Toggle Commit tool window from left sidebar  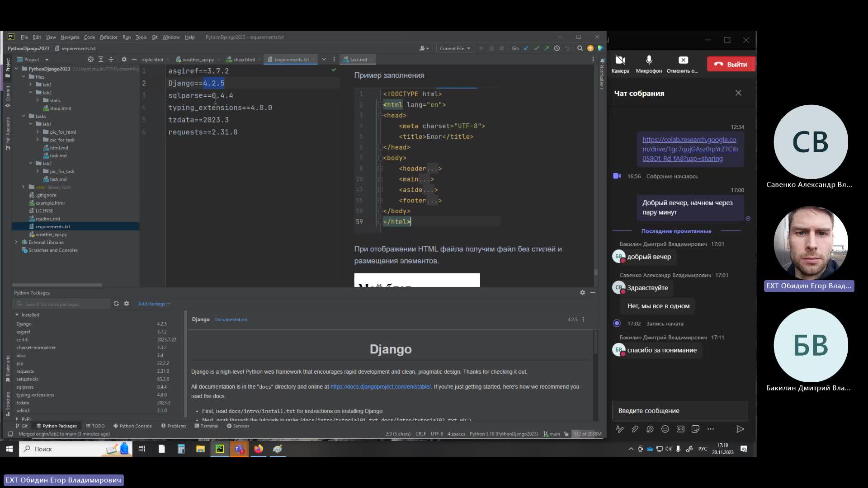(x=8, y=97)
